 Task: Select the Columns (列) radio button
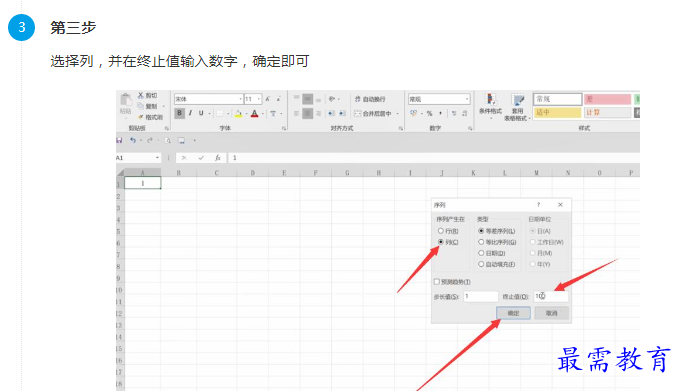tap(440, 242)
